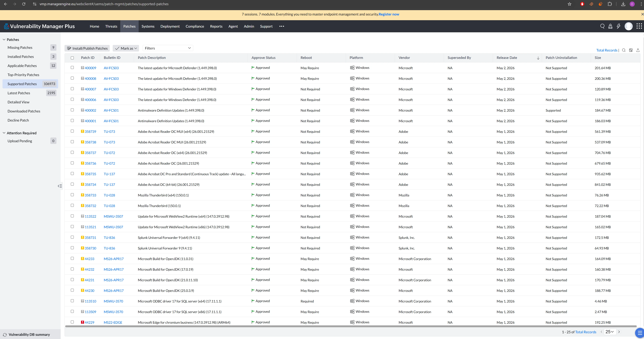Click the browser downloads icon
This screenshot has height=339, width=644.
pyautogui.click(x=623, y=4)
